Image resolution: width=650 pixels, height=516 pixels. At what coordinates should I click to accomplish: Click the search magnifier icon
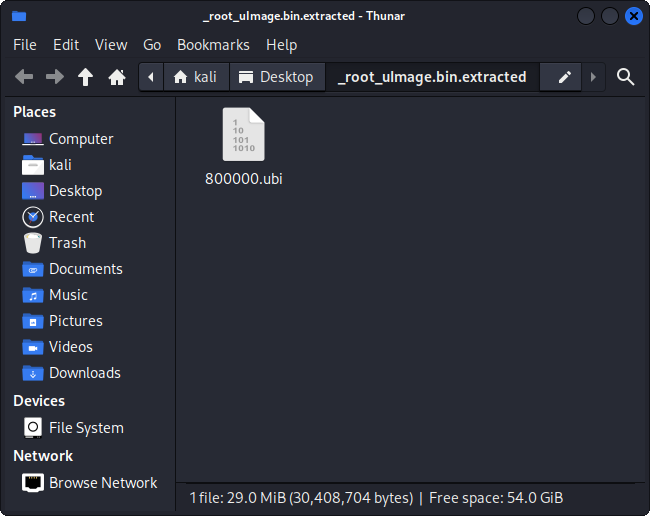626,77
